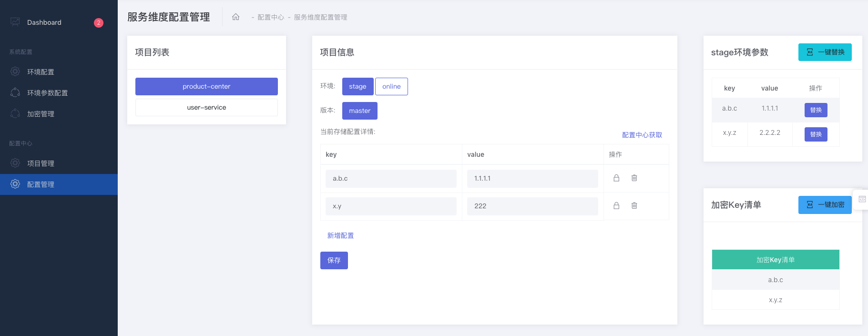This screenshot has height=336, width=868.
Task: Click the 配置中心 breadcrumb
Action: (x=271, y=17)
